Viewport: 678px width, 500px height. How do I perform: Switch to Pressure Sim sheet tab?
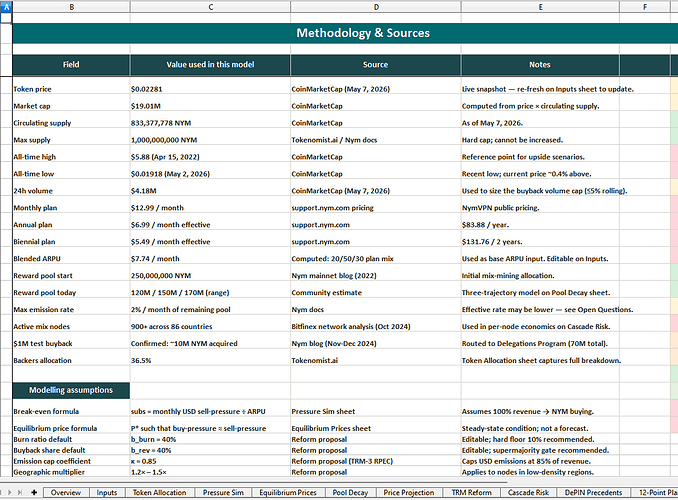223,492
